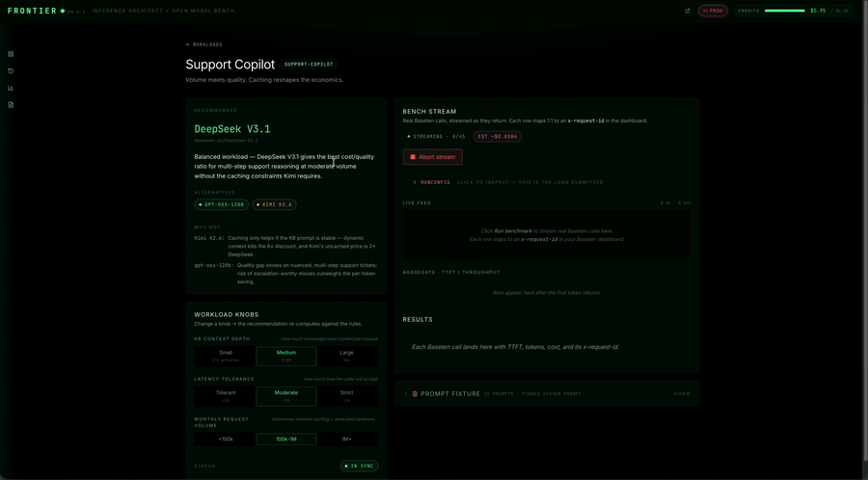The image size is (868, 480).
Task: Click the document icon beside Prompt Fixture
Action: point(415,393)
